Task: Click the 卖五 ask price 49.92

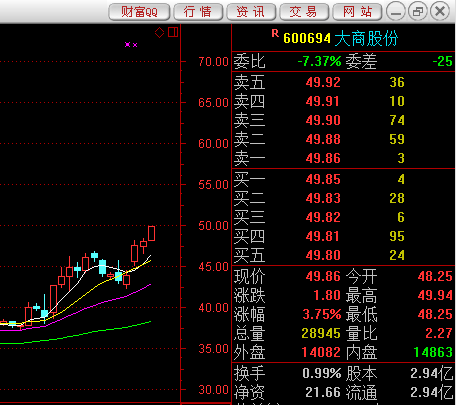Action: [x=323, y=82]
